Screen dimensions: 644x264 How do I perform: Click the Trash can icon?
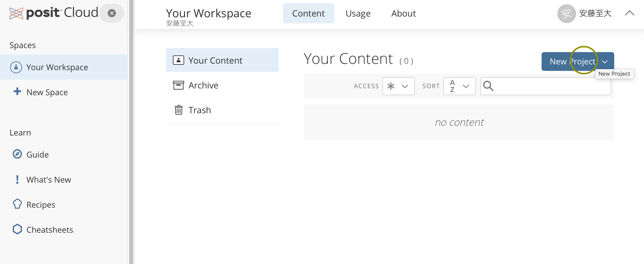click(179, 110)
